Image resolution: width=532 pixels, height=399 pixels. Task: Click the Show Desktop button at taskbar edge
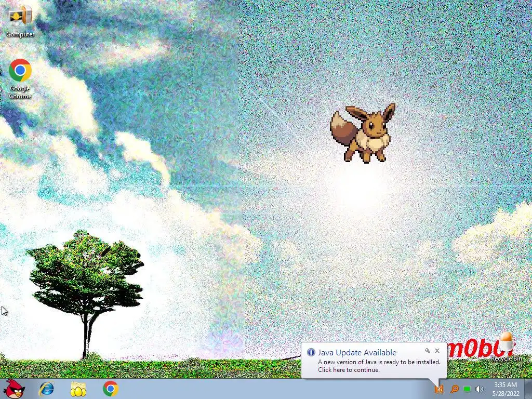coord(528,389)
